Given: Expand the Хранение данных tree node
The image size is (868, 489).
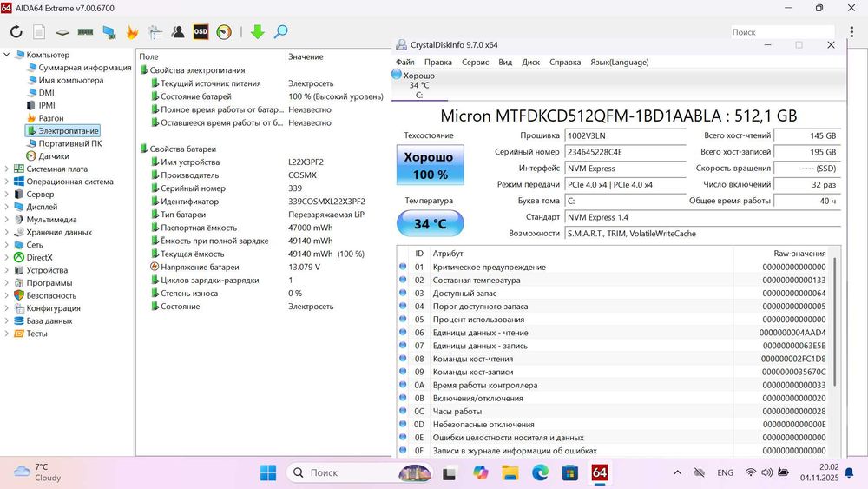Looking at the screenshot, I should (x=7, y=232).
